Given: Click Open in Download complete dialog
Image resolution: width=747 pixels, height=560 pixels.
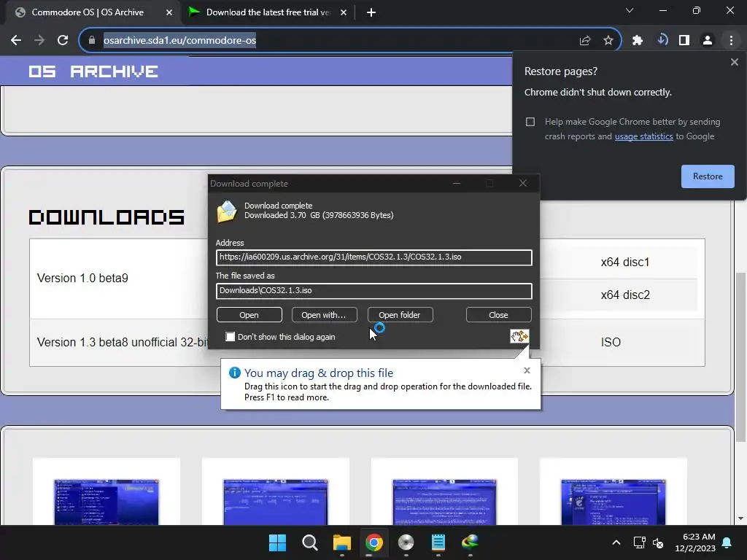Looking at the screenshot, I should click(x=249, y=315).
